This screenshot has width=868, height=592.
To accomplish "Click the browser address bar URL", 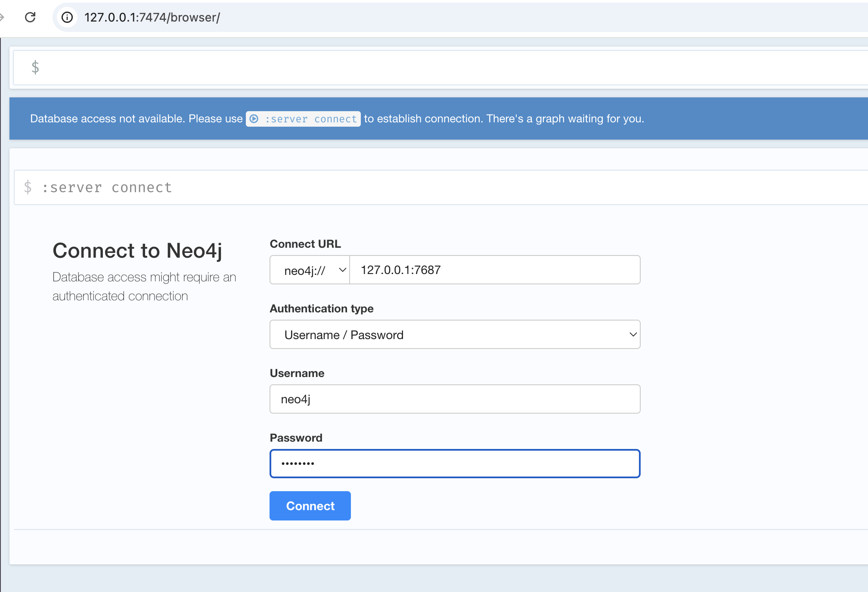I will point(152,18).
